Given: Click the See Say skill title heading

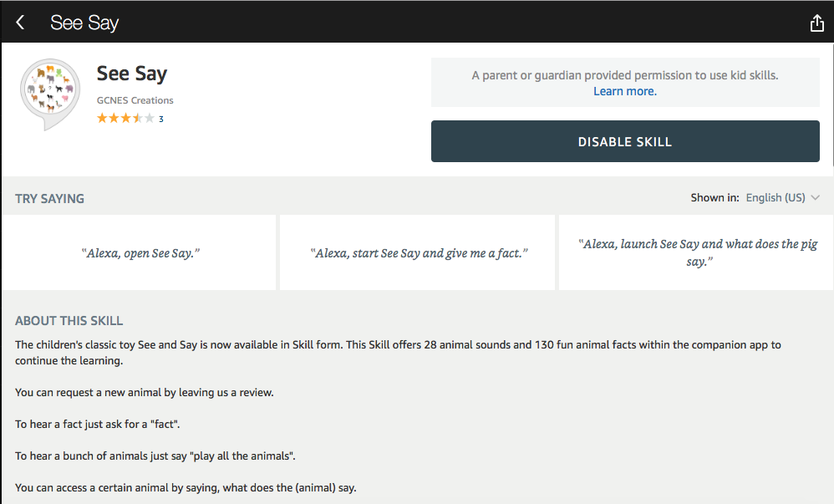Looking at the screenshot, I should [132, 74].
